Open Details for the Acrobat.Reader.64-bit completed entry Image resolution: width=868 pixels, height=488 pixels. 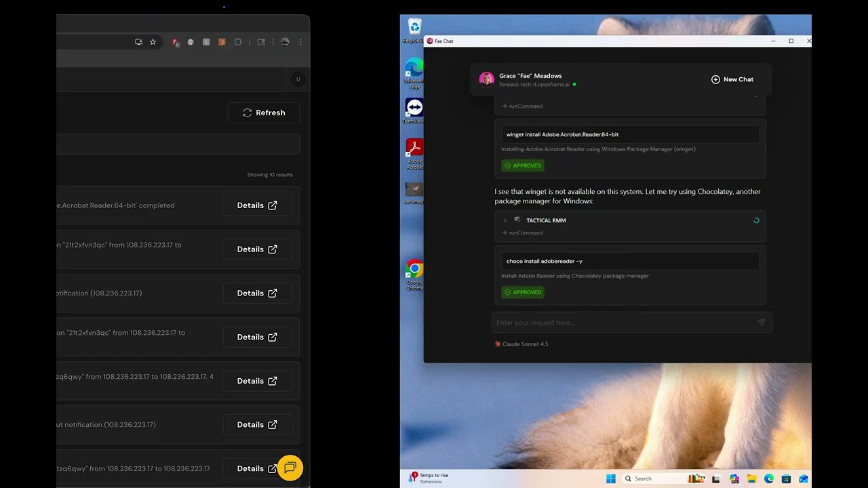257,205
